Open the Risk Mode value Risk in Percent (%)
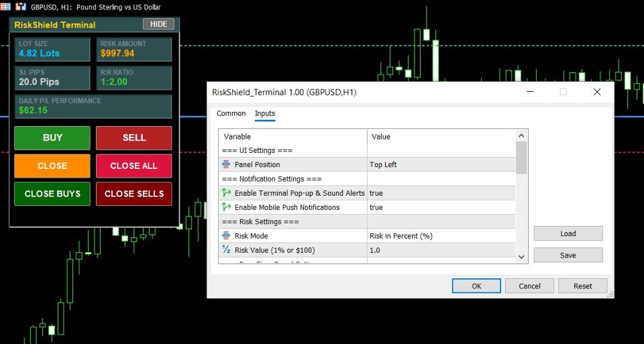The image size is (644, 344). (441, 235)
